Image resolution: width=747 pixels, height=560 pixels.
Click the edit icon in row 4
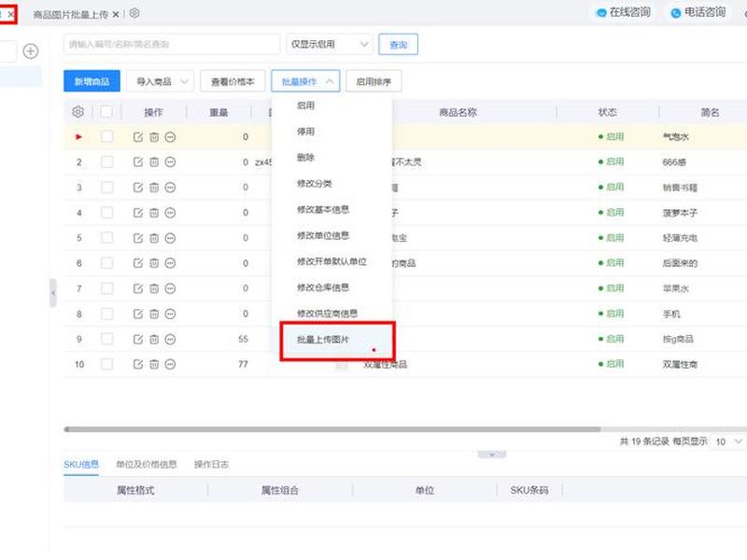(x=137, y=213)
